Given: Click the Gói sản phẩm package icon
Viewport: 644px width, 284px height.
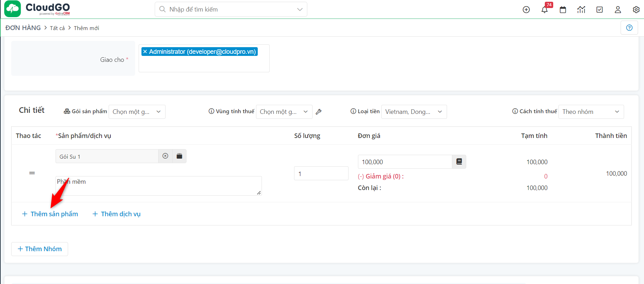Looking at the screenshot, I should (x=67, y=111).
